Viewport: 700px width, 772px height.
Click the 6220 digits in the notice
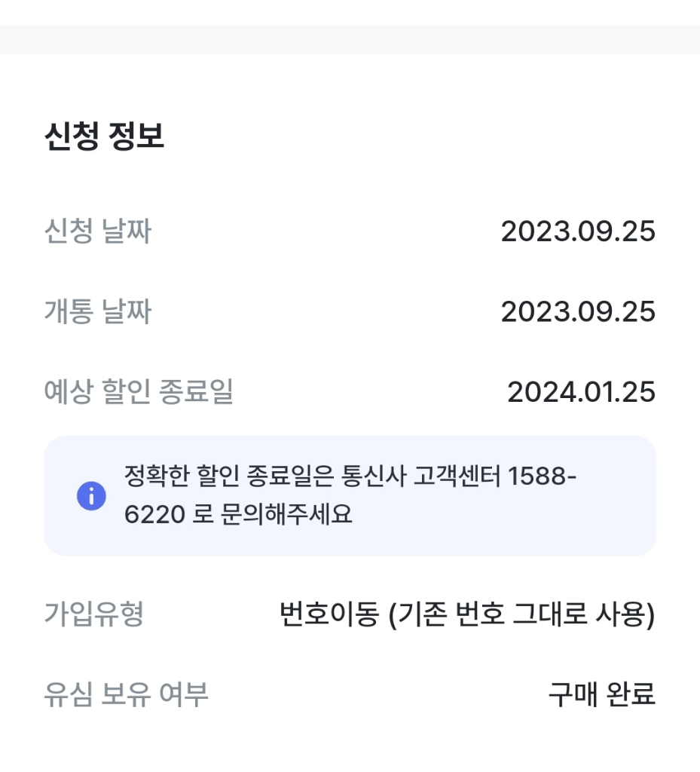154,515
